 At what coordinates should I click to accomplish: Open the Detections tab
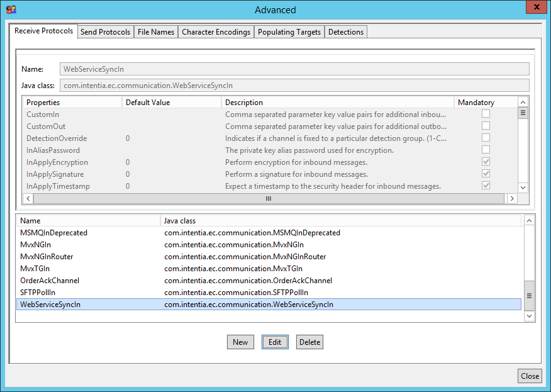point(345,32)
